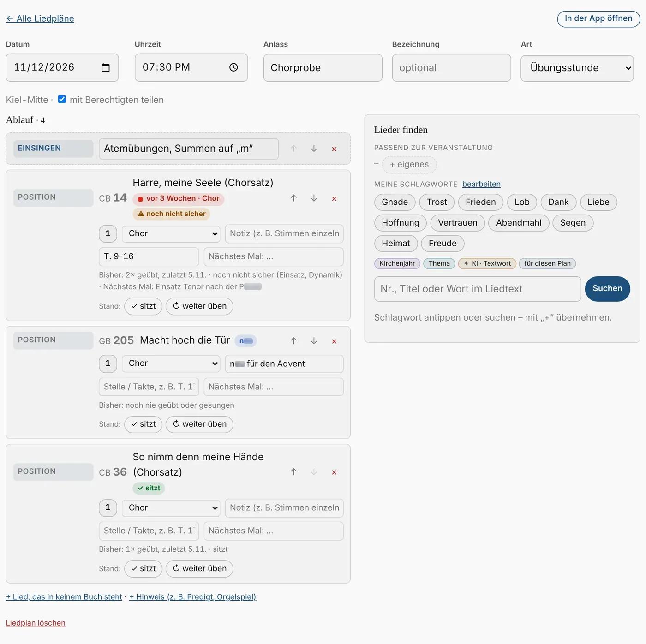Expand Chor selector under So nimm denn meine Hände
Screen dimensions: 646x644
point(171,508)
